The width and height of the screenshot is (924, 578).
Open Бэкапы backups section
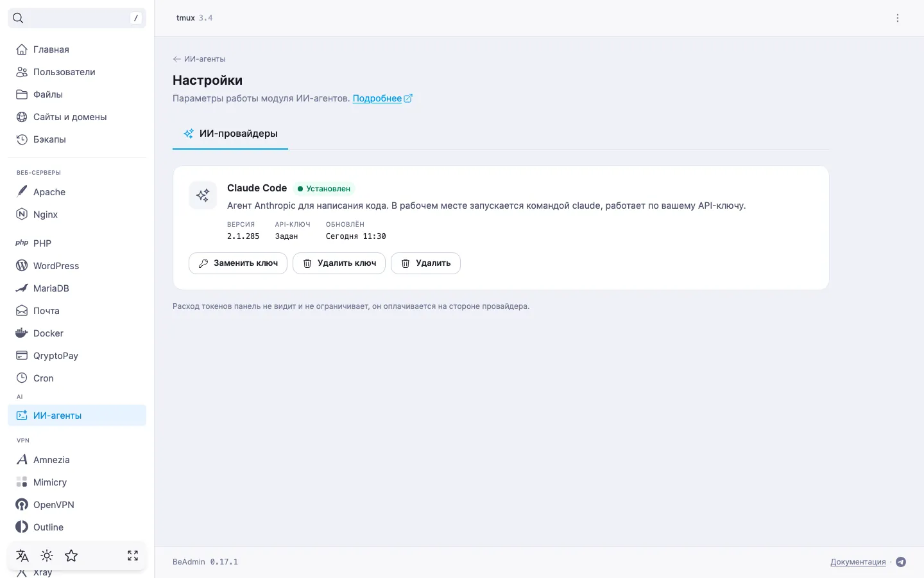click(77, 139)
